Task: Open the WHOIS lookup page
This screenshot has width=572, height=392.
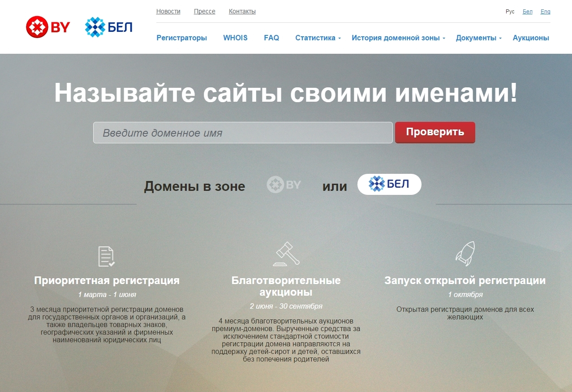Action: click(235, 38)
